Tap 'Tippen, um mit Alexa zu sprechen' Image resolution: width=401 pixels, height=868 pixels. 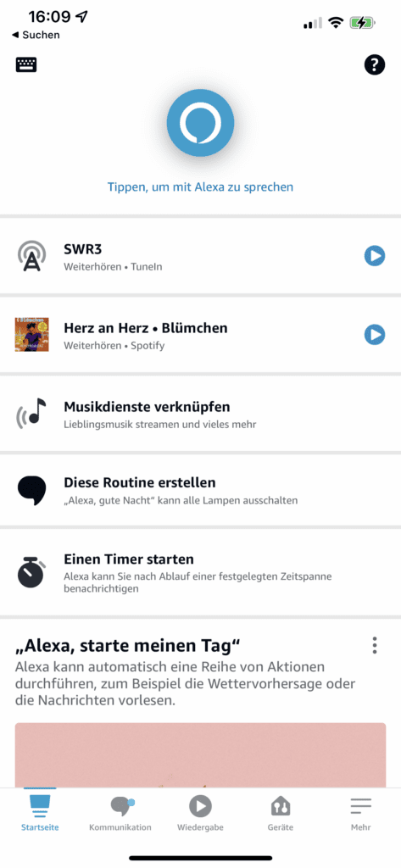(x=200, y=187)
